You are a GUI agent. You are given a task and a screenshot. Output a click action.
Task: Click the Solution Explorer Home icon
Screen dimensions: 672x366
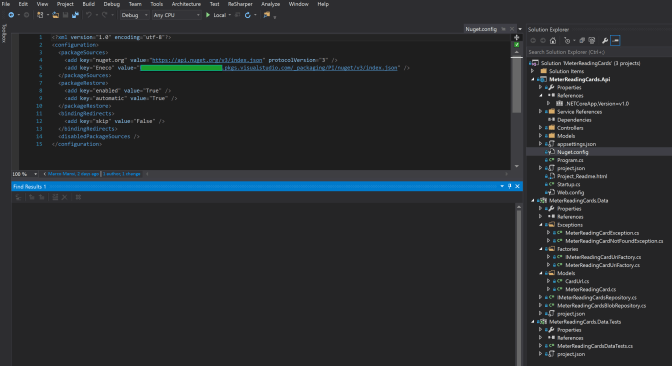[553, 40]
